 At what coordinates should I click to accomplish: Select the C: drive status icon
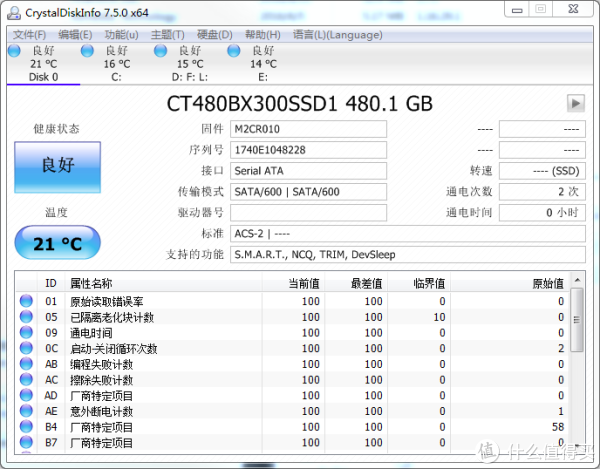(x=87, y=51)
